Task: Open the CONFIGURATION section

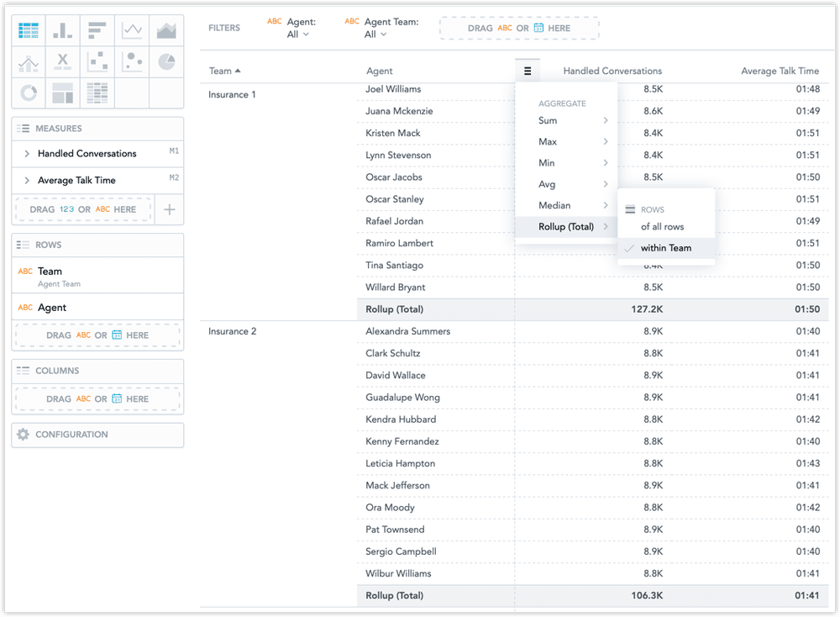Action: (97, 435)
